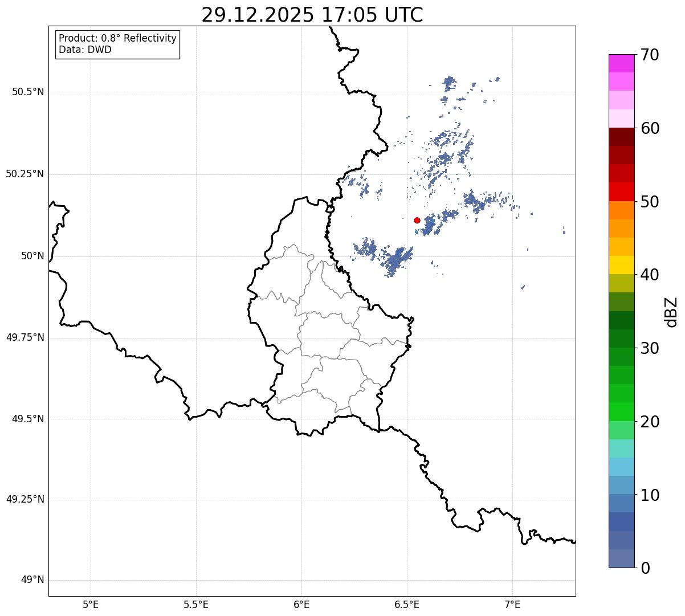The width and height of the screenshot is (685, 616).
Task: Click the "dBZ" colorbar label
Action: pos(671,311)
